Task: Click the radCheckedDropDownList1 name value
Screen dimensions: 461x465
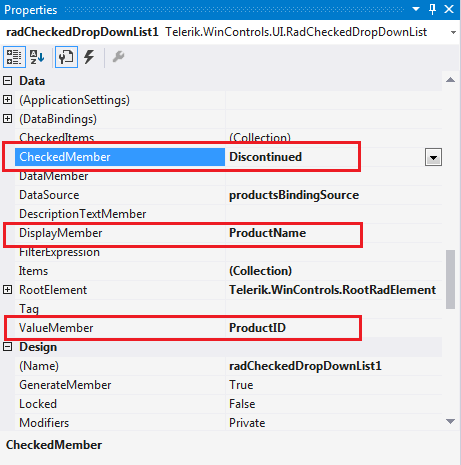Action: pyautogui.click(x=305, y=366)
